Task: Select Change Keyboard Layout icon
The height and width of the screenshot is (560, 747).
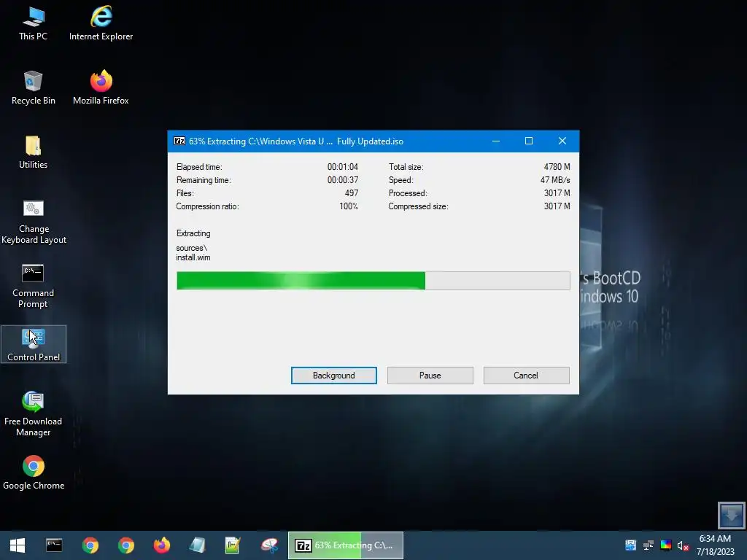Action: click(x=34, y=222)
